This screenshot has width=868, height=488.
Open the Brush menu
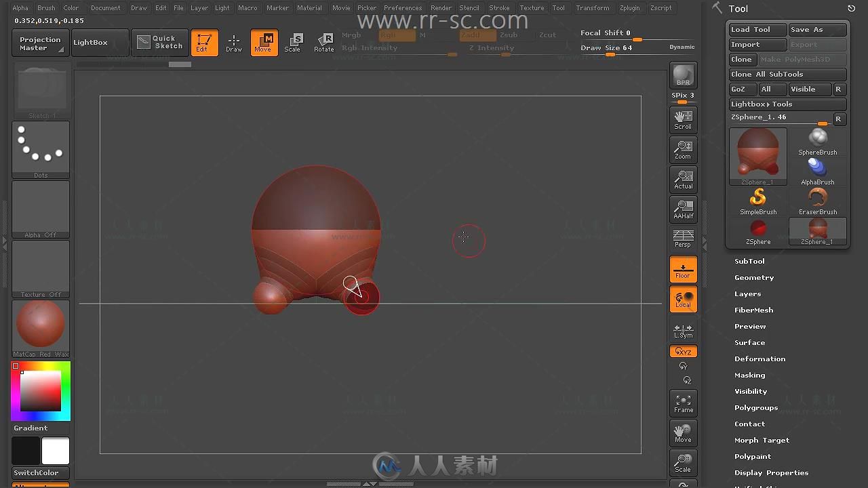(x=46, y=8)
